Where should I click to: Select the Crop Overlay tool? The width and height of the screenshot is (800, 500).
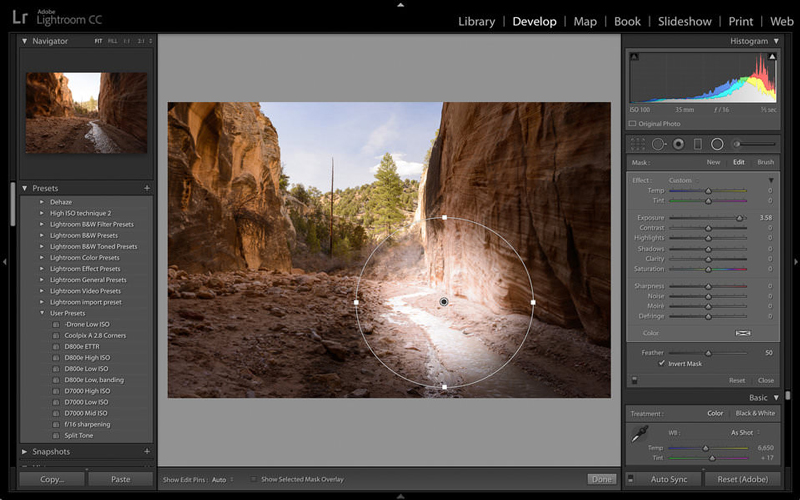point(637,144)
